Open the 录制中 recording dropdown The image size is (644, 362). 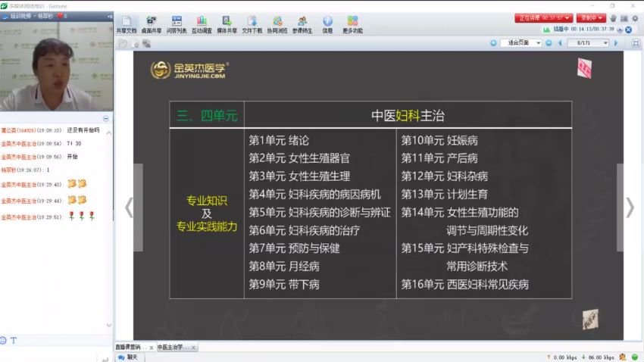point(591,18)
